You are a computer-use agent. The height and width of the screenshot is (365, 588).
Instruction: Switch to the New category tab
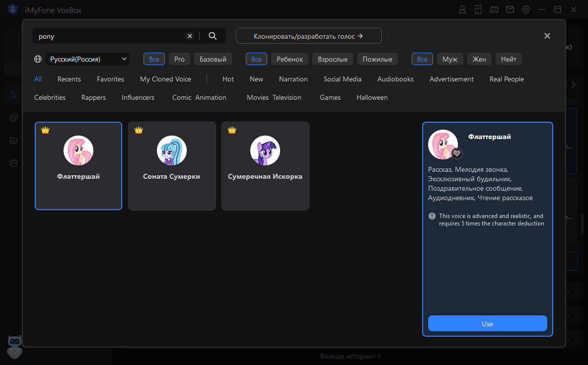[x=256, y=79]
